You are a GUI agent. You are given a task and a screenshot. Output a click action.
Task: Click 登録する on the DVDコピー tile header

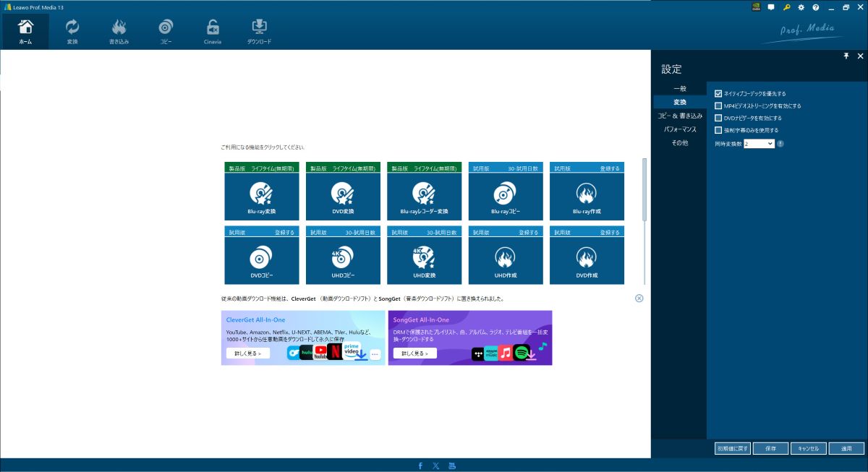click(x=284, y=232)
